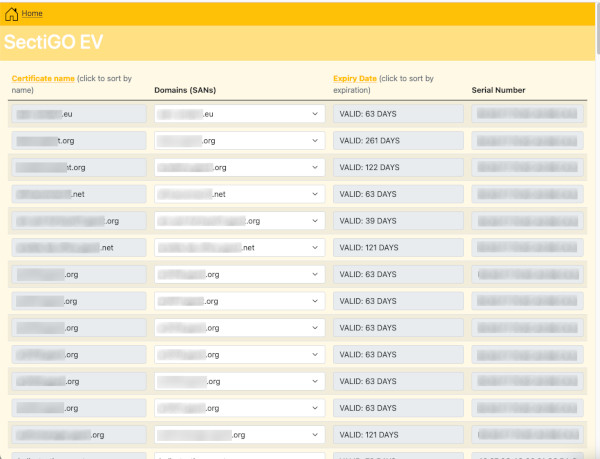This screenshot has height=459, width=600.
Task: Select the .eu certificate name field
Action: [x=79, y=114]
